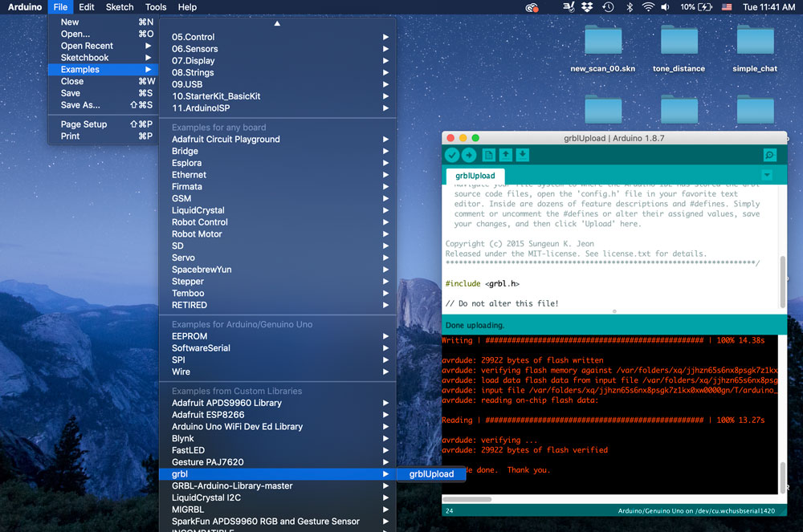Click the Creative Cloud icon in menu bar

click(532, 7)
